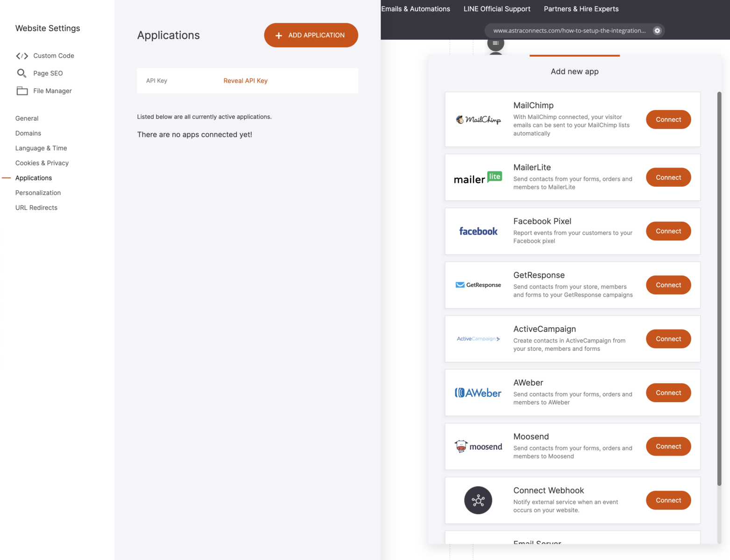
Task: Click the Page SEO magnifier icon
Action: (x=21, y=73)
